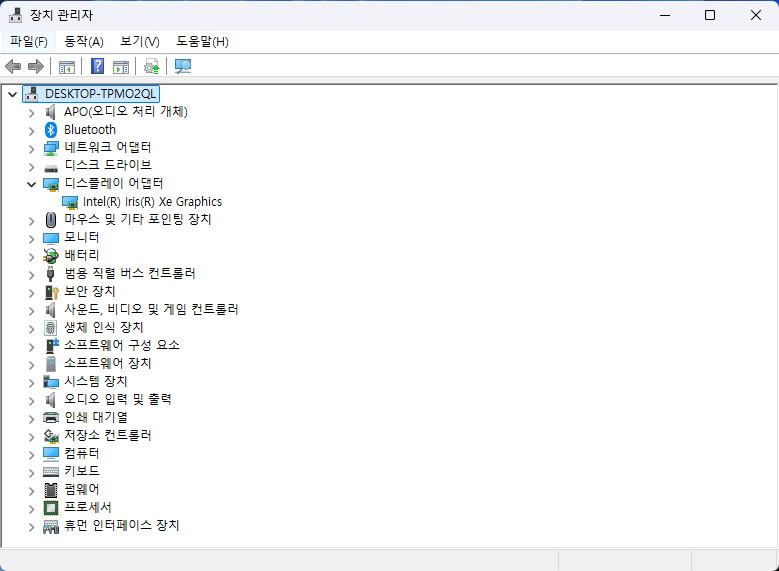Image resolution: width=779 pixels, height=571 pixels.
Task: Select Intel(R) Iris(R) Xe Graphics text
Action: tap(152, 202)
